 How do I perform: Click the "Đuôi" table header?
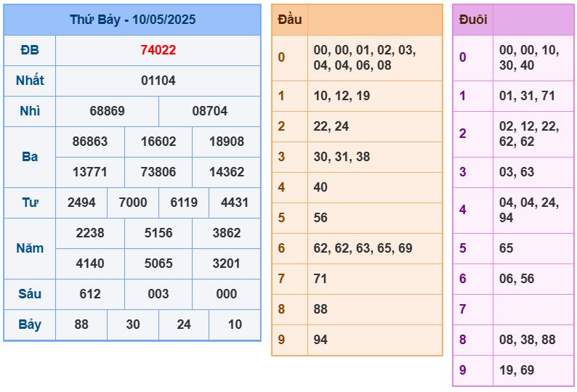click(473, 20)
